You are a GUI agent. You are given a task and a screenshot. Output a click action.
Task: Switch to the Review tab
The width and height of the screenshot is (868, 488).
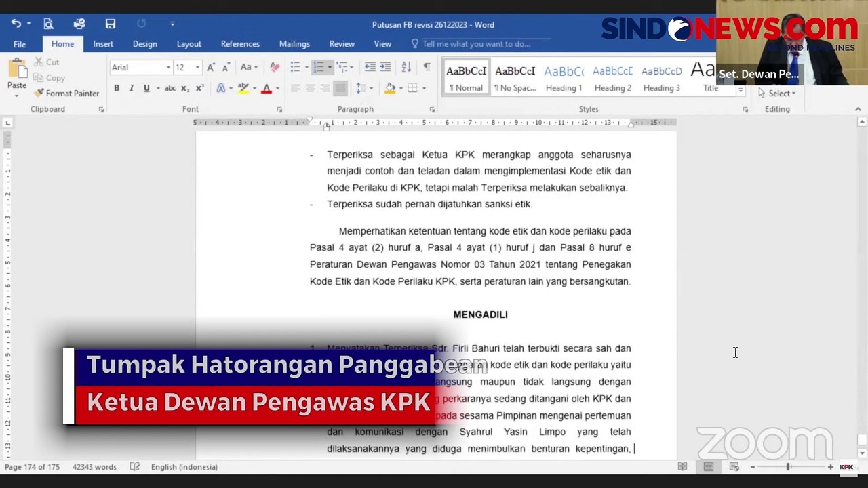tap(342, 44)
